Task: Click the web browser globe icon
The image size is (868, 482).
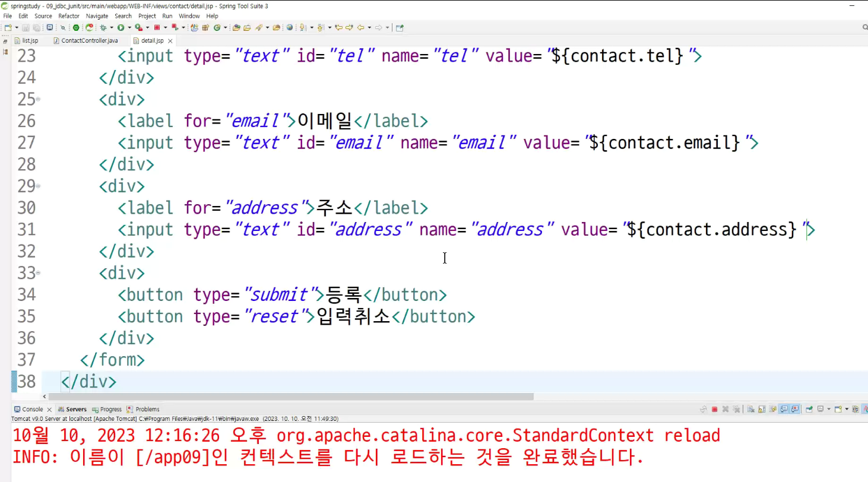Action: pyautogui.click(x=289, y=27)
